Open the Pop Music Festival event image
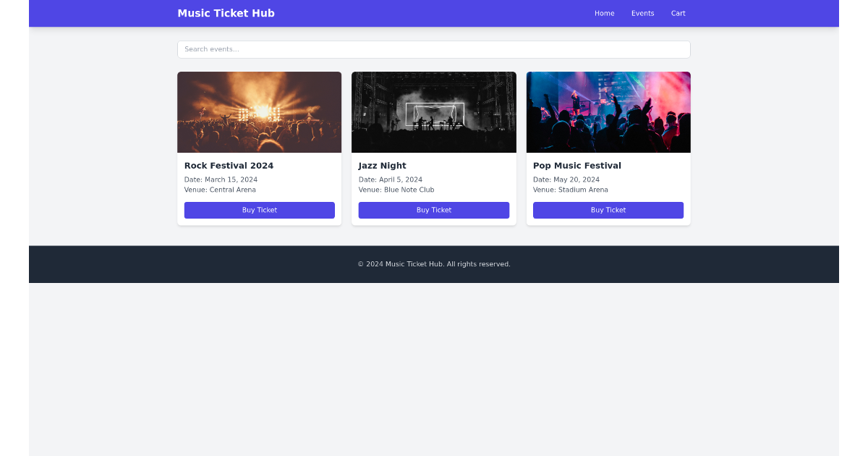 click(x=608, y=112)
